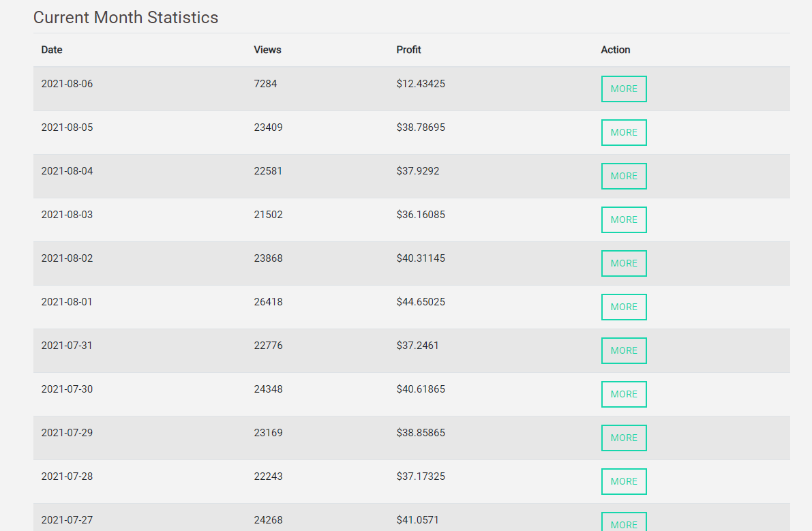Click the Views column header
812x531 pixels.
(267, 50)
